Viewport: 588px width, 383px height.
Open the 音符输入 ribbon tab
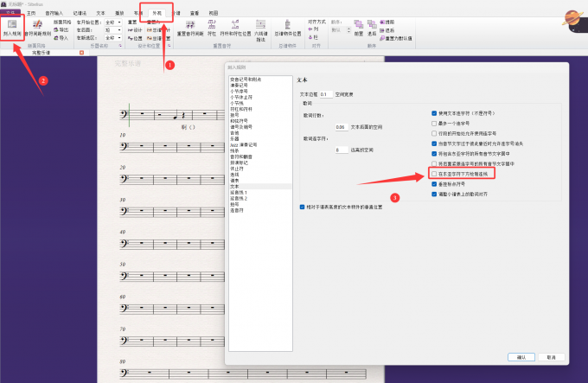[x=54, y=14]
